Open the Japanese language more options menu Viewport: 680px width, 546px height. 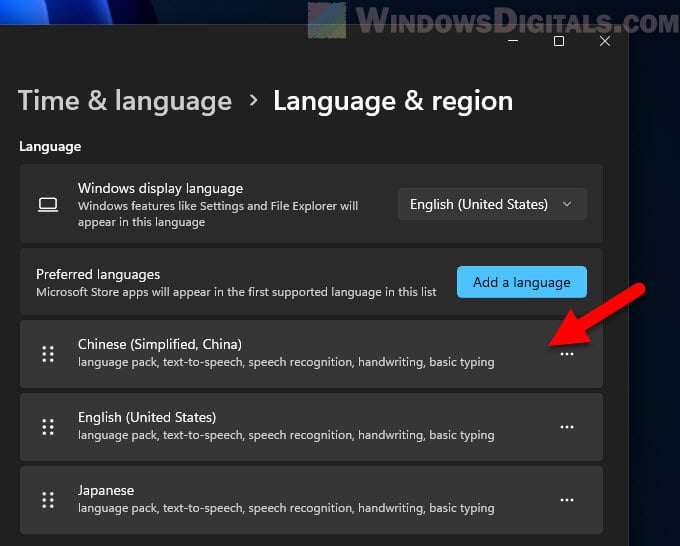[x=566, y=500]
